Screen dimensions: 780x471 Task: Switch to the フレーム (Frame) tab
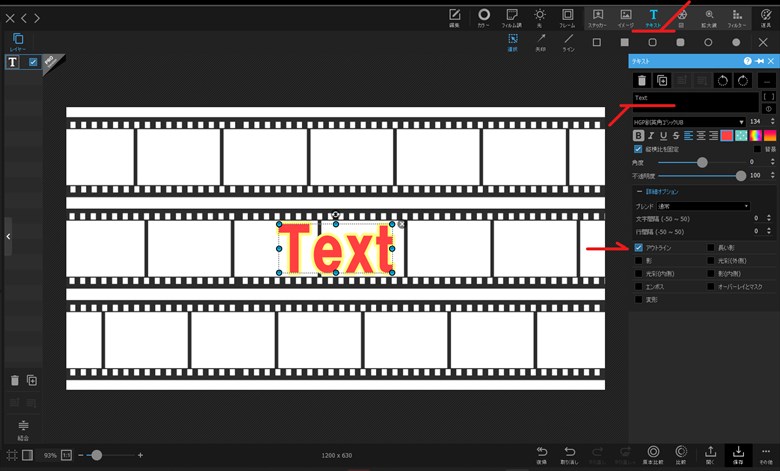pos(567,17)
